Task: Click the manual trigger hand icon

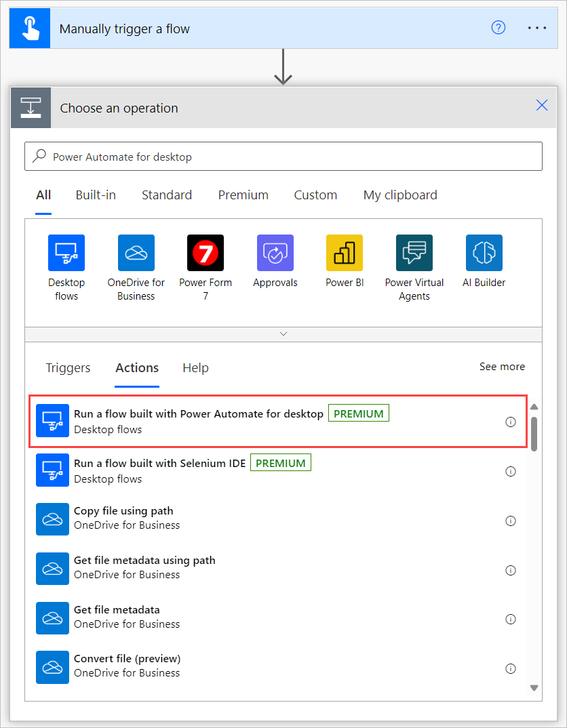Action: point(30,28)
